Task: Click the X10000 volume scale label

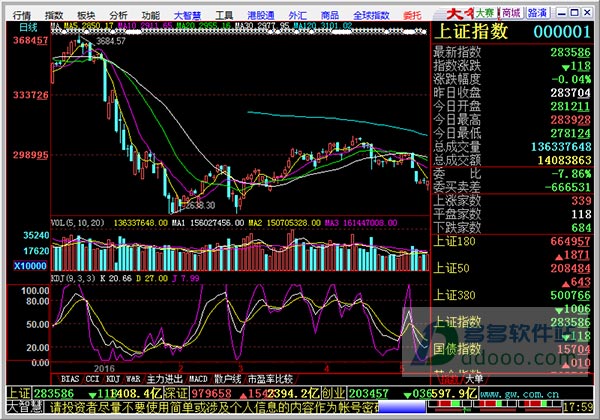Action: click(30, 265)
